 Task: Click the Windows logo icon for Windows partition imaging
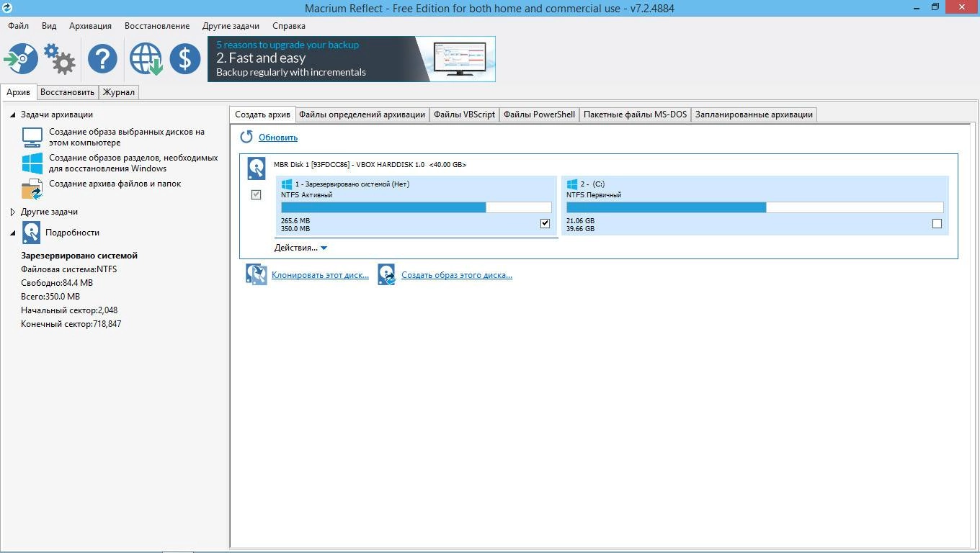click(32, 163)
